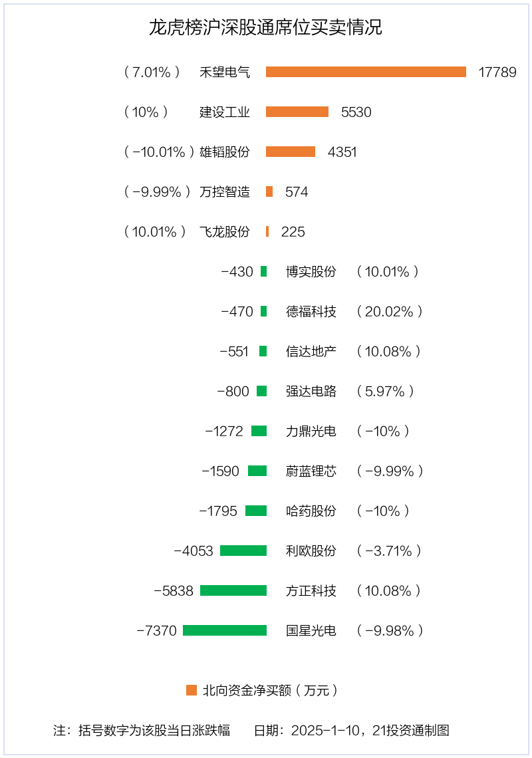532x758 pixels.
Task: Click the 17789 value label
Action: click(x=497, y=72)
